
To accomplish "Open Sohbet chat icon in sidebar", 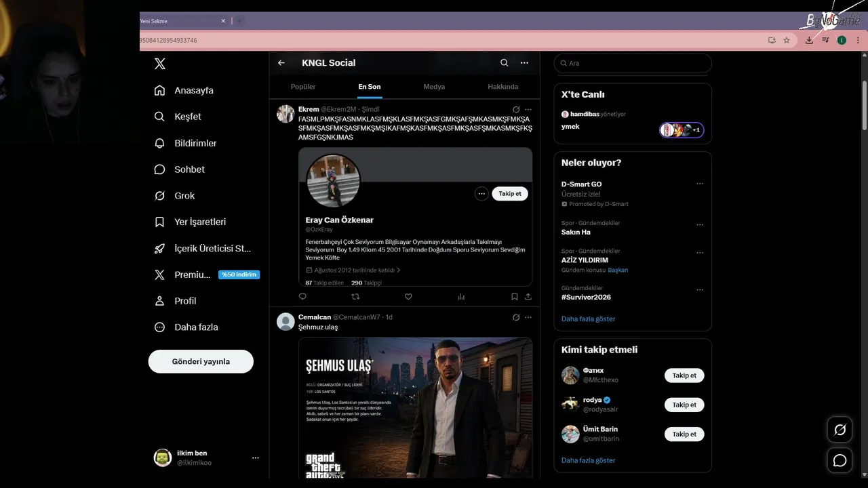I will pos(160,169).
